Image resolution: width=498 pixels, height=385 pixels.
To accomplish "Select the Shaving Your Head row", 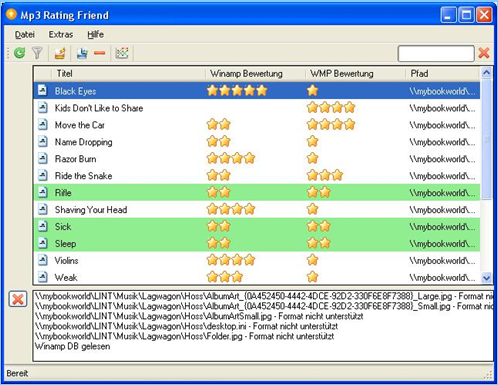I will (257, 209).
